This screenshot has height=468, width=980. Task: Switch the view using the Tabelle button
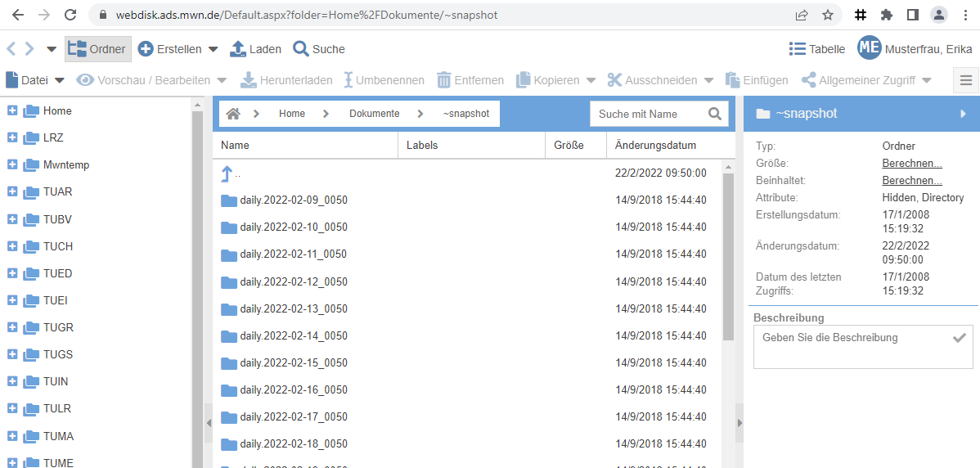[816, 49]
